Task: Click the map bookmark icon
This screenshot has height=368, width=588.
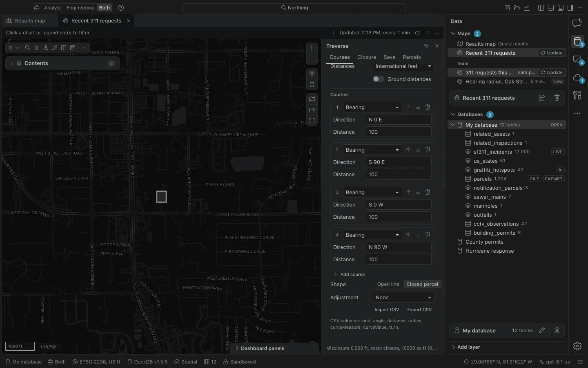Action: (312, 85)
